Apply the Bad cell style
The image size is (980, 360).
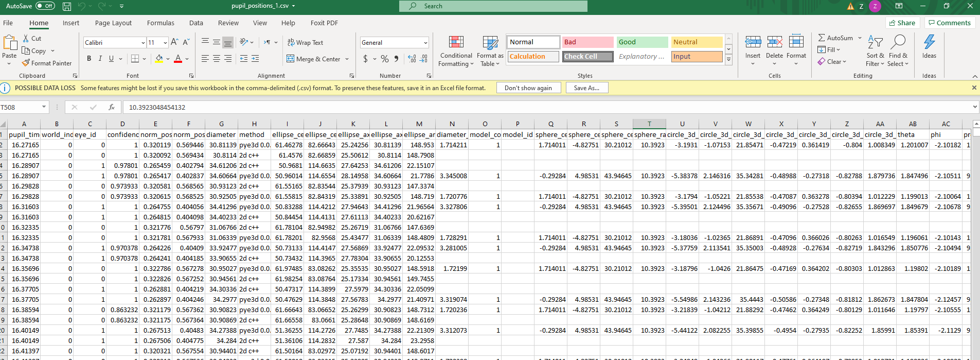pos(587,42)
